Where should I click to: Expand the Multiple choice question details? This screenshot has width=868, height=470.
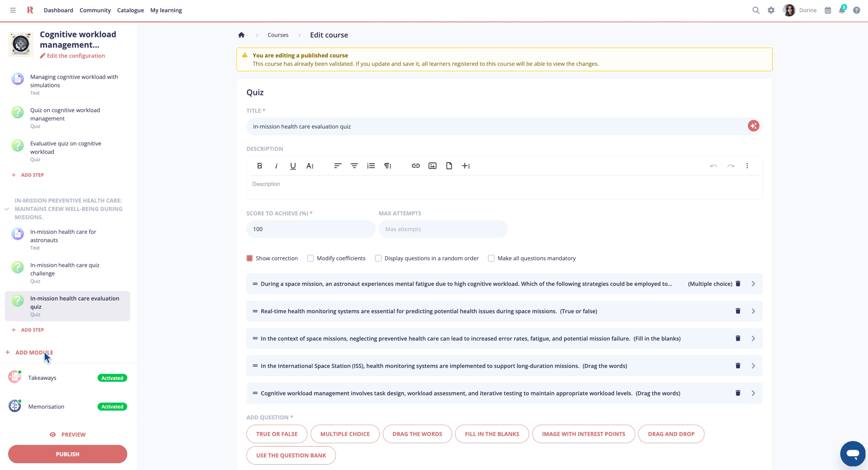click(753, 284)
